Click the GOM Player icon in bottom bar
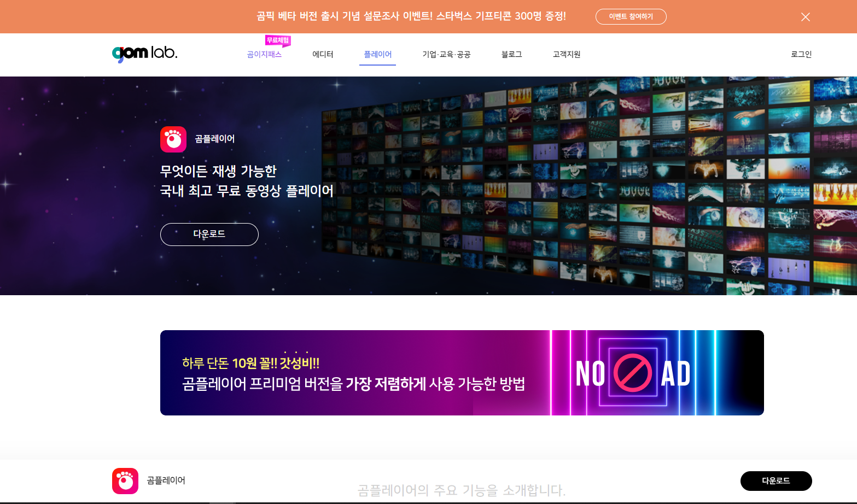Screen dimensions: 857x504 coord(125,481)
